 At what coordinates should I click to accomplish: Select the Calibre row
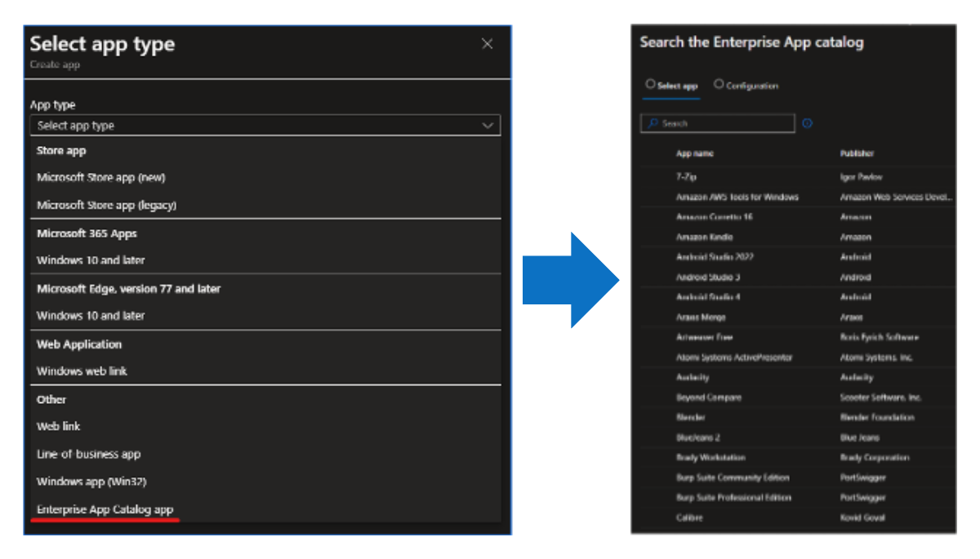point(798,517)
